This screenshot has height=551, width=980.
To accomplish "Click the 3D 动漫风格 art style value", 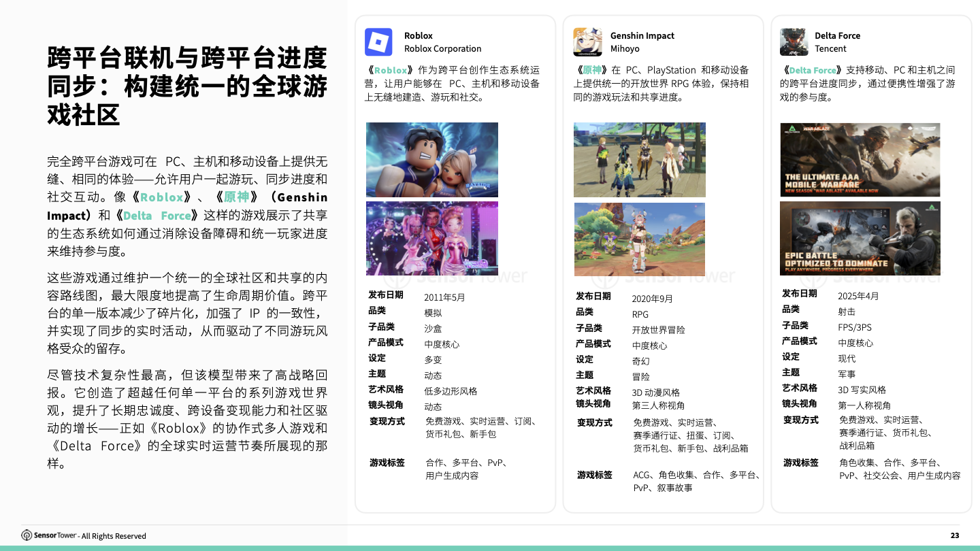I will pyautogui.click(x=656, y=393).
